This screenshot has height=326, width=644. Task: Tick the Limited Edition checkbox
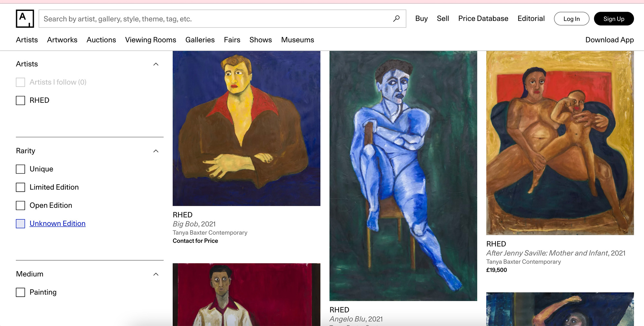(21, 187)
